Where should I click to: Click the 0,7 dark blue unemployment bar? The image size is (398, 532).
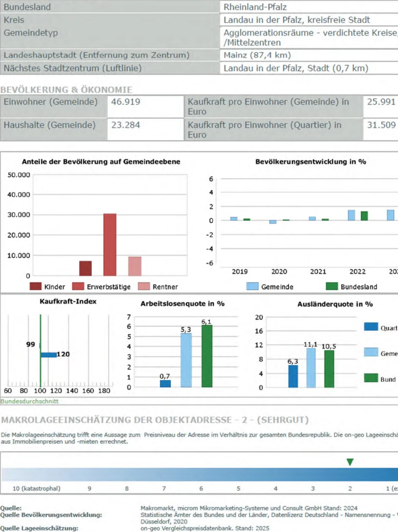(x=165, y=384)
